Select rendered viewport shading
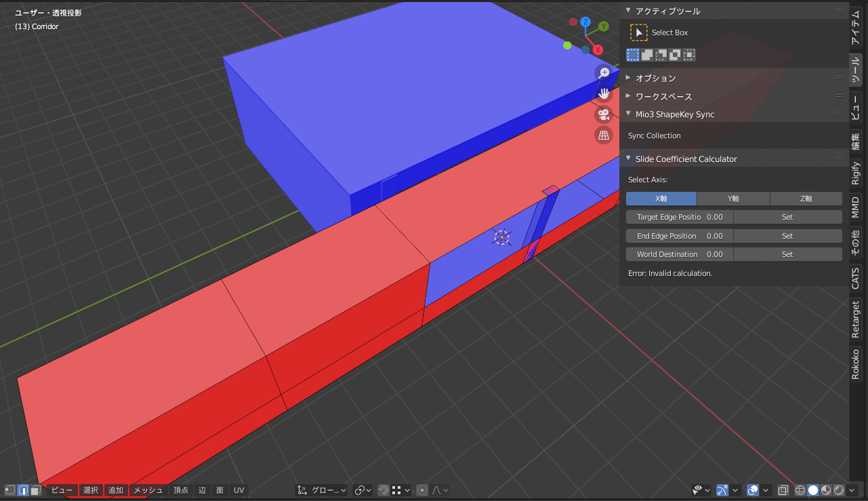This screenshot has width=868, height=501. (x=839, y=490)
